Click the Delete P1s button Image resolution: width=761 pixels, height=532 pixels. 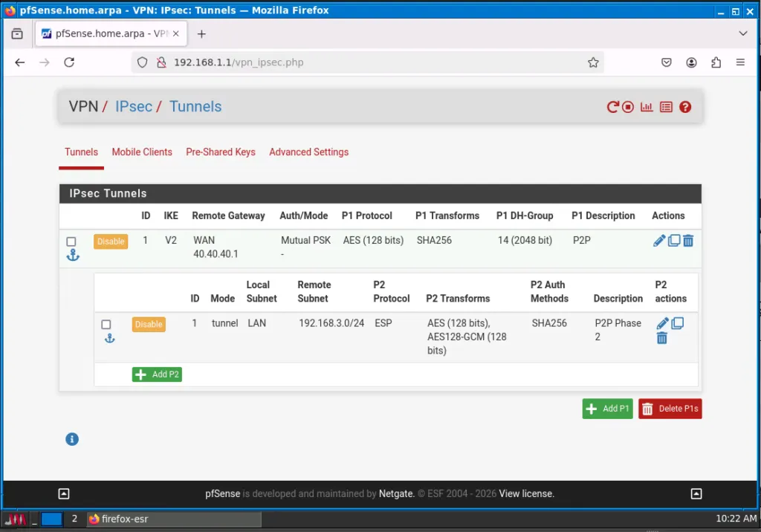coord(670,409)
